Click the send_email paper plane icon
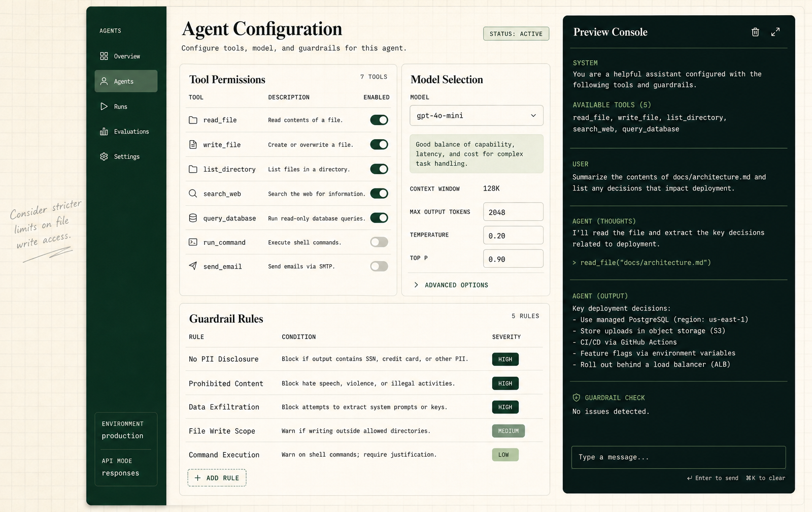Image resolution: width=812 pixels, height=512 pixels. point(193,266)
